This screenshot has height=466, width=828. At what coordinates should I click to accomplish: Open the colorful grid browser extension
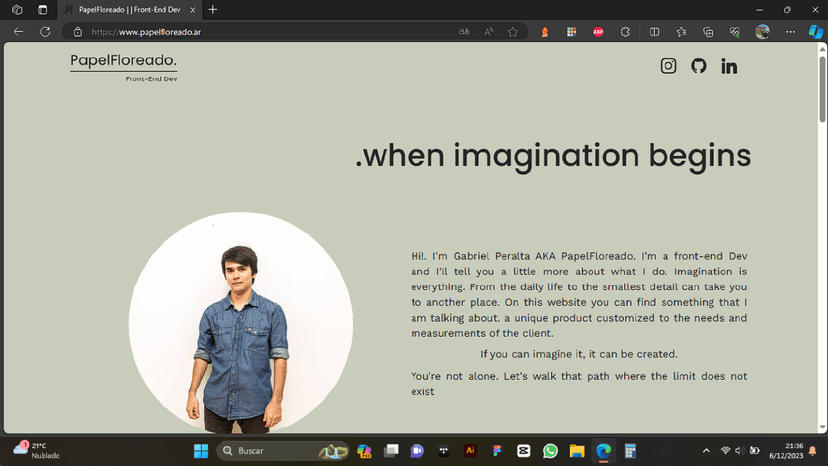[x=571, y=32]
